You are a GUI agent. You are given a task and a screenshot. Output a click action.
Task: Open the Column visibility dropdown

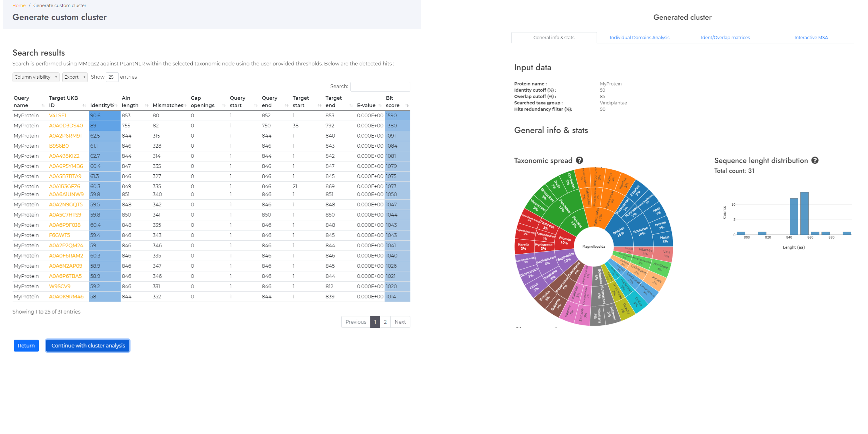coord(36,77)
